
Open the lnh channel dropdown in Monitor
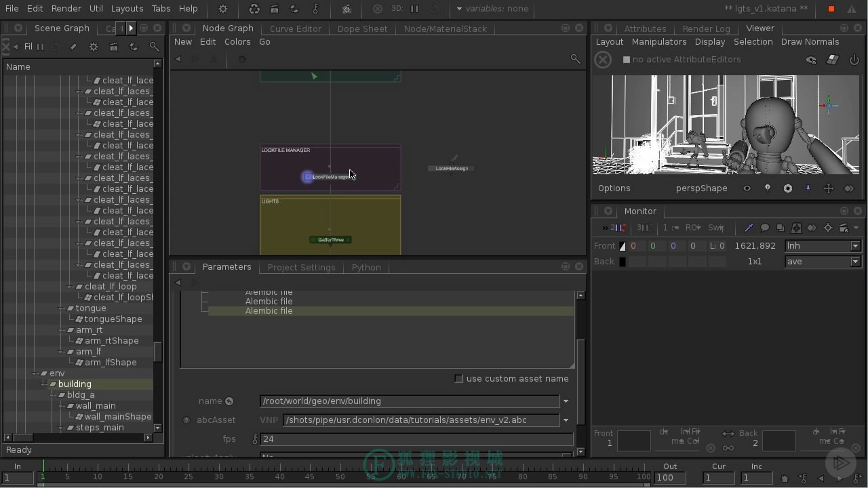click(x=823, y=246)
